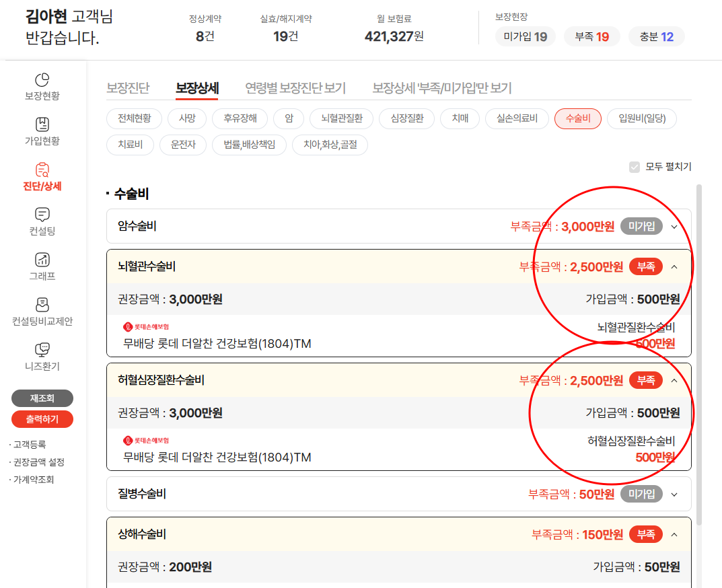Expand the 질병수술비 row chevron
722x588 pixels.
coord(675,494)
